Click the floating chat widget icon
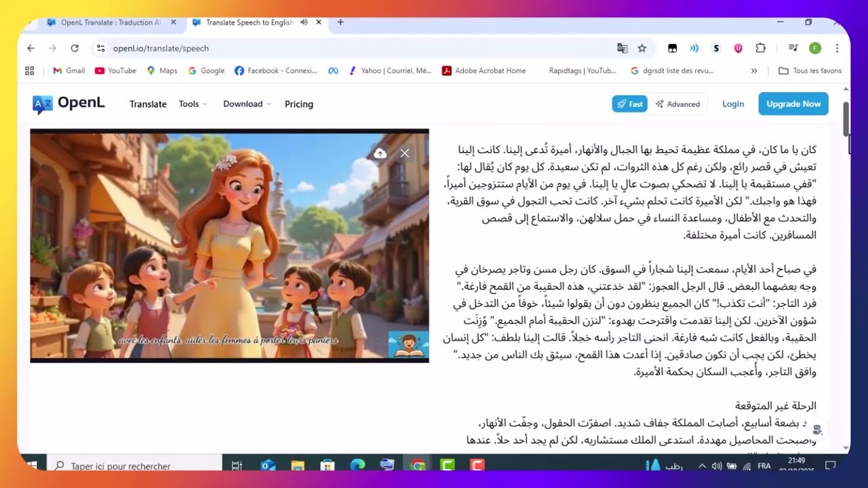Viewport: 868px width, 488px height. (x=817, y=430)
